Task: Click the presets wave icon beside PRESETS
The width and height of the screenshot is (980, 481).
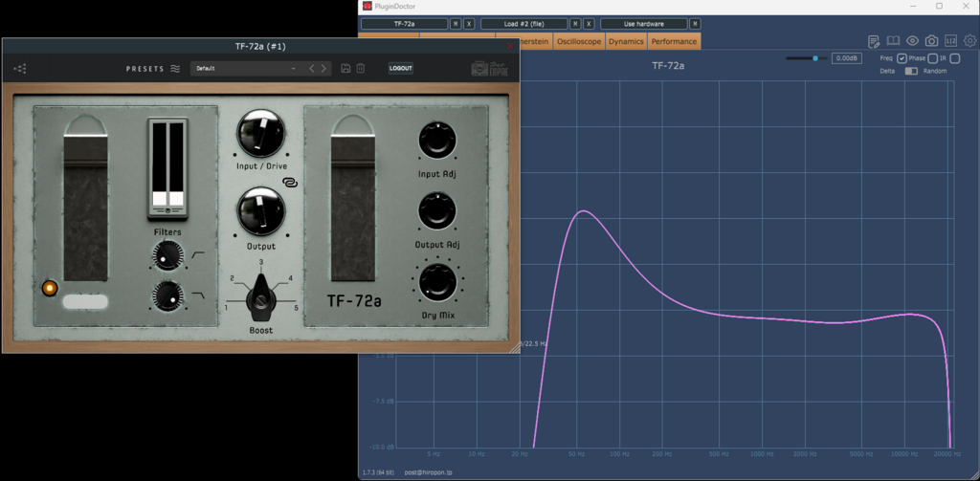Action: point(176,69)
